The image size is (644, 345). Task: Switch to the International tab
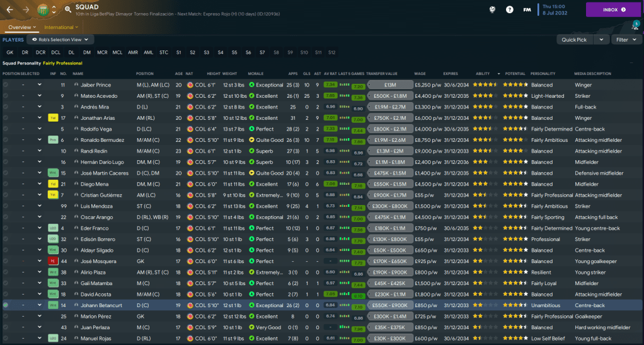[61, 27]
